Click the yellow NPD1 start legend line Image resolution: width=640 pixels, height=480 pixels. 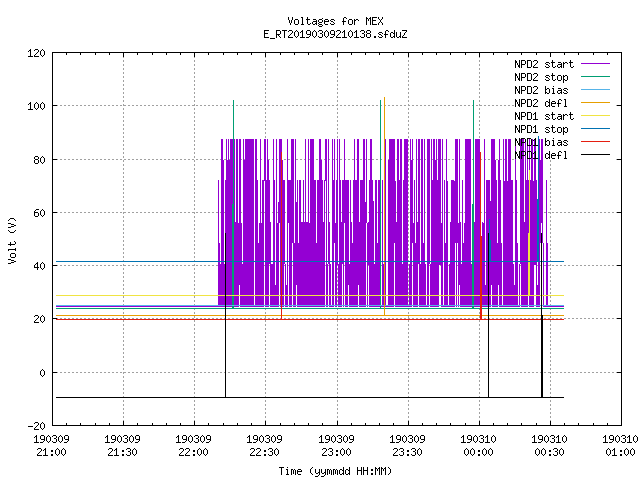(595, 116)
